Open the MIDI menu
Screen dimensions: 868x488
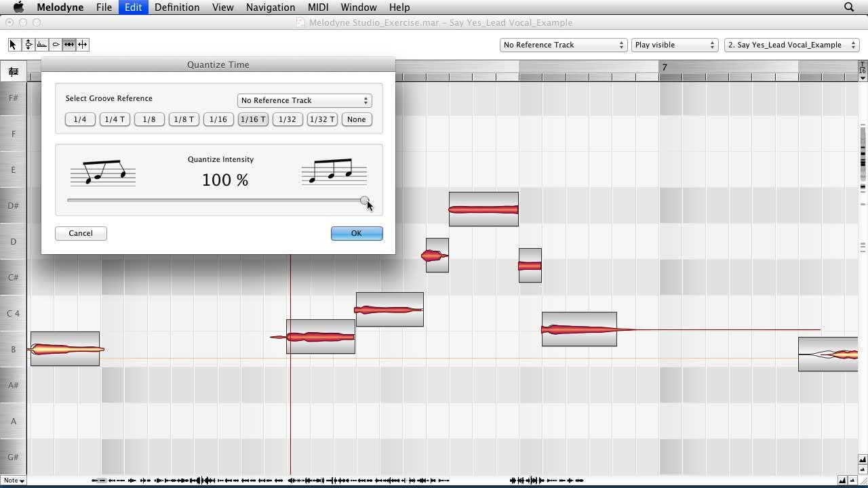(318, 7)
